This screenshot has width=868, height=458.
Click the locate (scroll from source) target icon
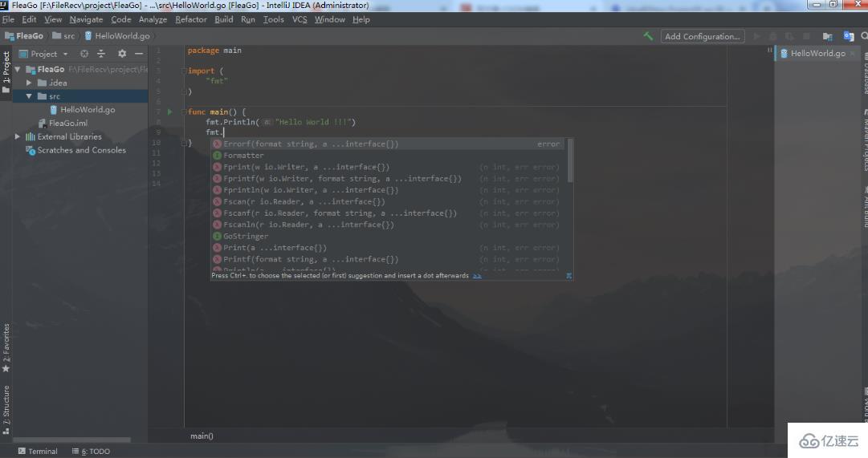point(84,54)
